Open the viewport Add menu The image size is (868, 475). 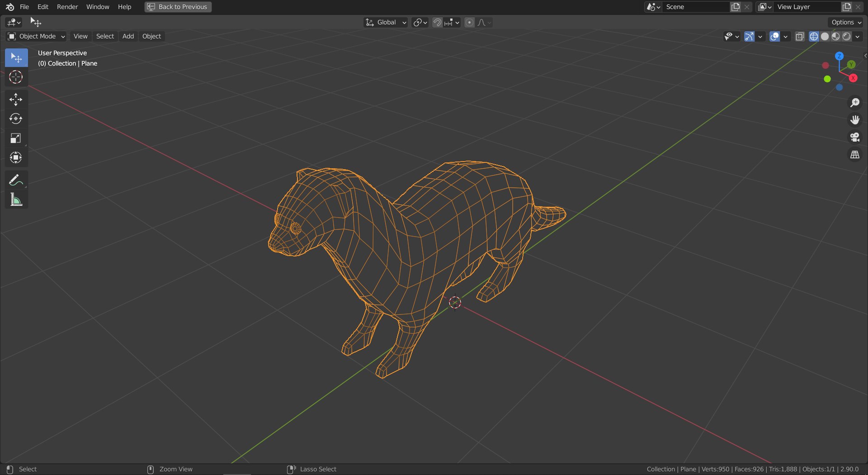click(128, 36)
